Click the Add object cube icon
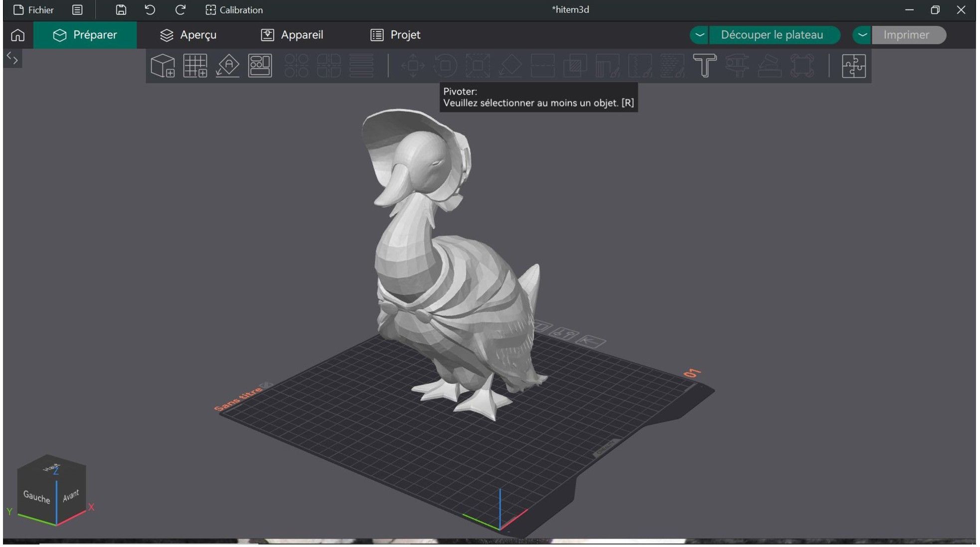Image resolution: width=980 pixels, height=547 pixels. point(163,66)
